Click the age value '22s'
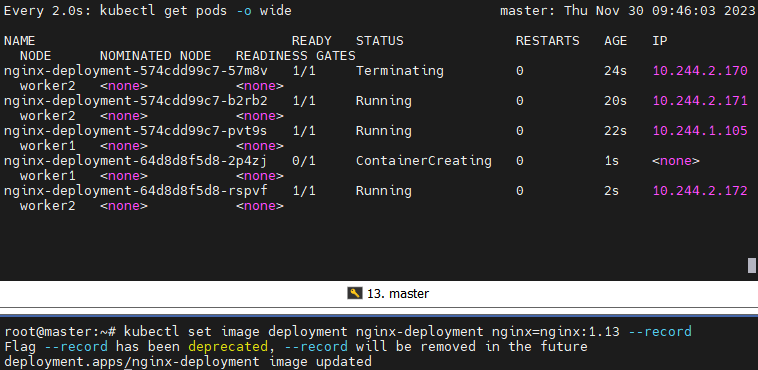The image size is (758, 370). (x=615, y=131)
